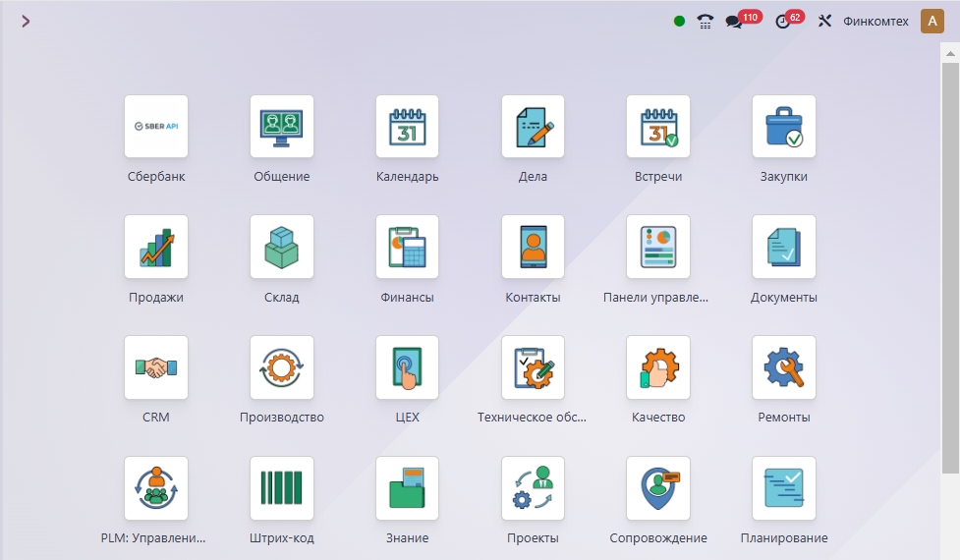Open the Ремонты repairs app
960x560 pixels.
point(783,367)
